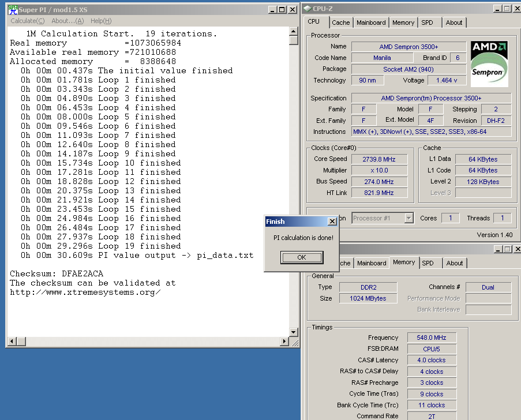Click the Super PI vertical scroll thumb
The width and height of the screenshot is (521, 420).
pos(294,40)
